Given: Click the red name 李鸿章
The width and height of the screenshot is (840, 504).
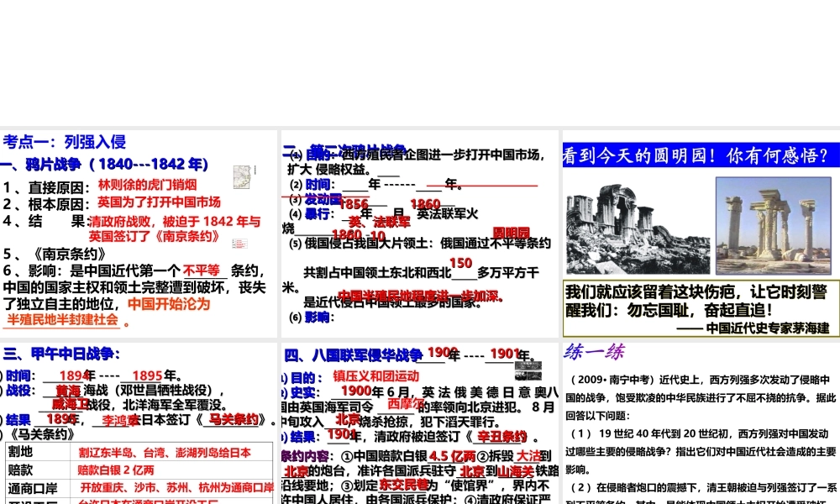Looking at the screenshot, I should (120, 421).
